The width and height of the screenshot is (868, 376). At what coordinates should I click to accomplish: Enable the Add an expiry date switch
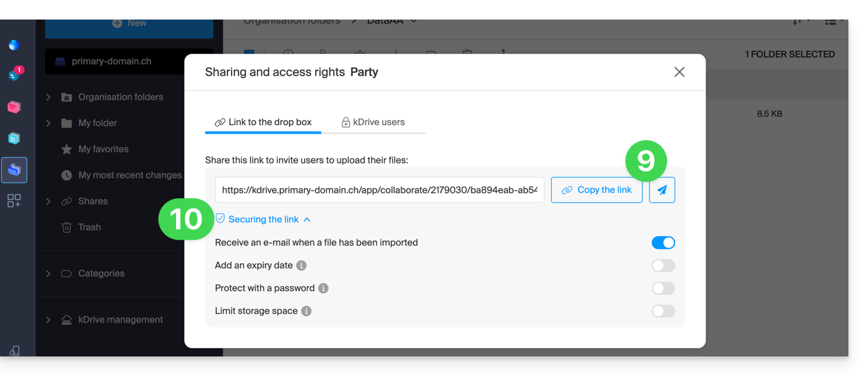663,265
